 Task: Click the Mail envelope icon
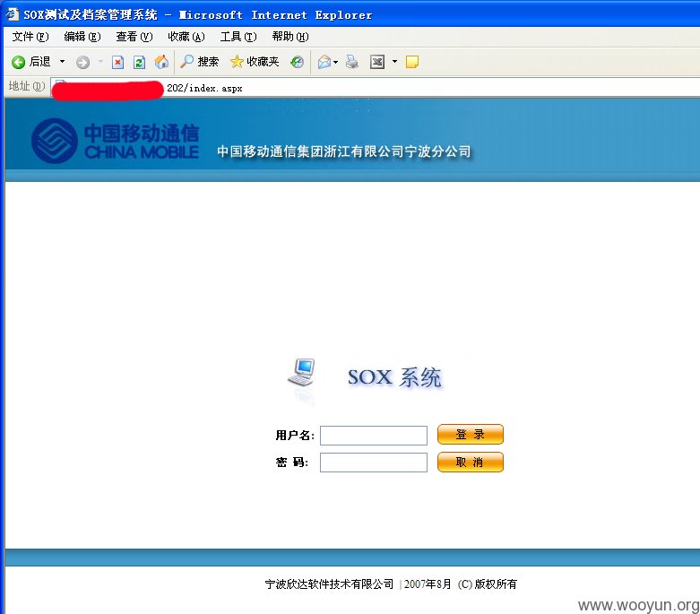(x=324, y=62)
